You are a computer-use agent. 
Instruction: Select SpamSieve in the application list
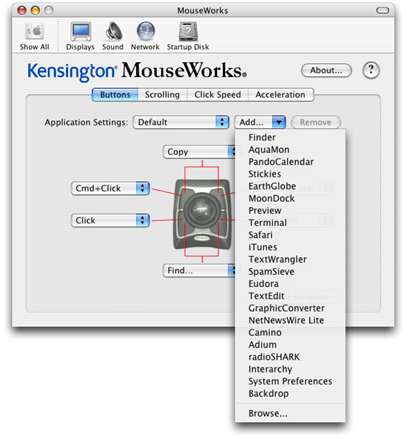pos(290,272)
